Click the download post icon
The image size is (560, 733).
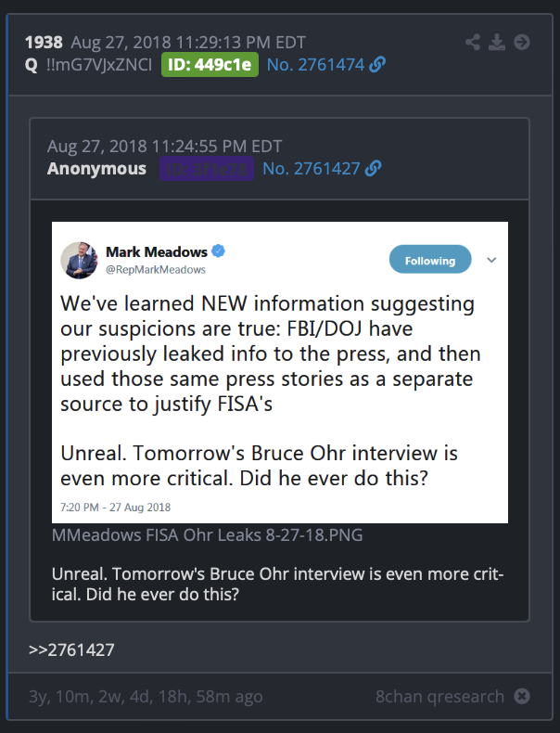pyautogui.click(x=496, y=42)
